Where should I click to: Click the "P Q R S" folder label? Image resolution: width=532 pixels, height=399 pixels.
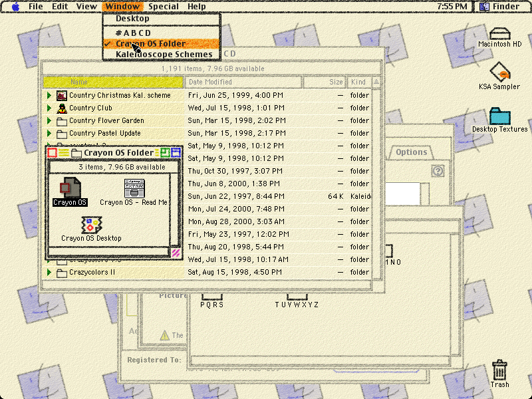tap(212, 305)
